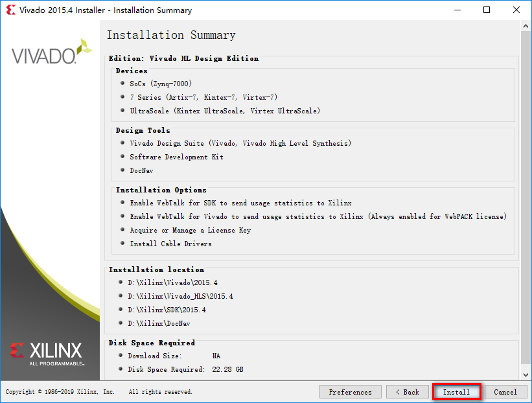Screen dimensions: 532x403
Task: Select 'UltraScale (Kintex UltraScale, Virtex UltraScale)' entry
Action: click(x=225, y=111)
